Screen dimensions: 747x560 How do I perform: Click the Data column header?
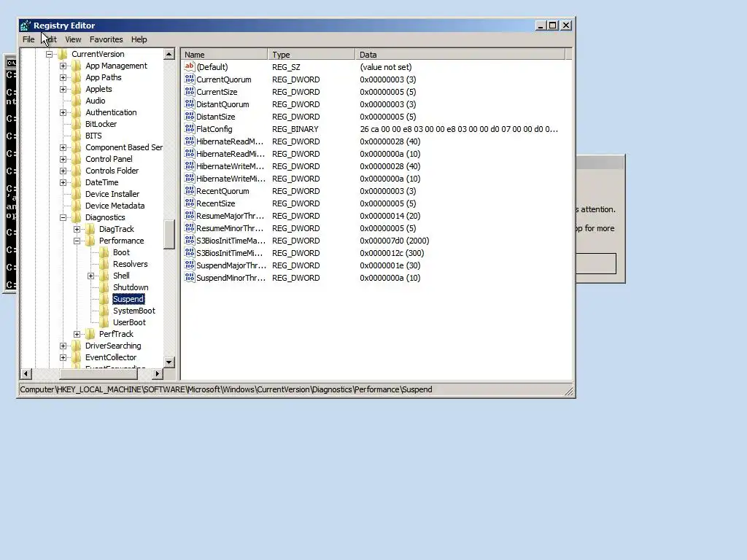(x=460, y=54)
